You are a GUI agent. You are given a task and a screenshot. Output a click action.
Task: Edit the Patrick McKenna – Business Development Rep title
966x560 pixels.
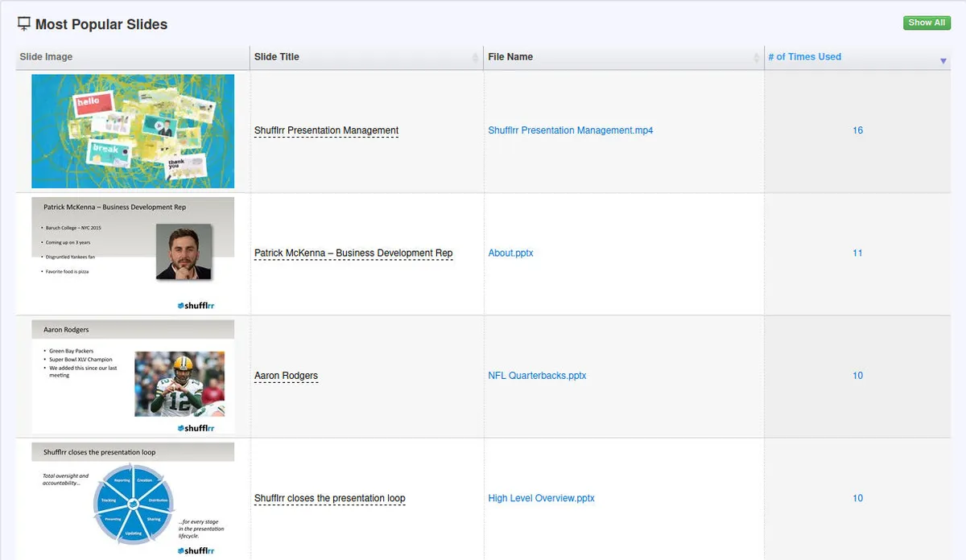(353, 253)
